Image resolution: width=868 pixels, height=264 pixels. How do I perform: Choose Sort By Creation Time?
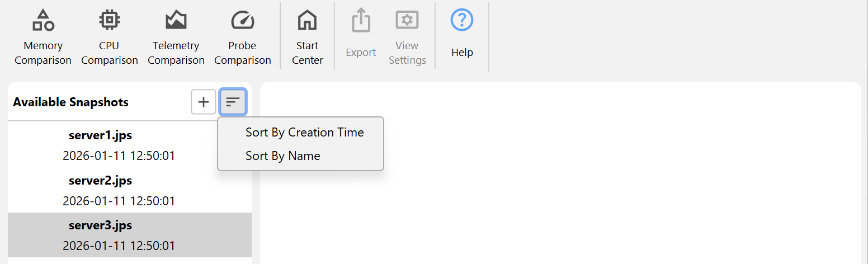[304, 133]
